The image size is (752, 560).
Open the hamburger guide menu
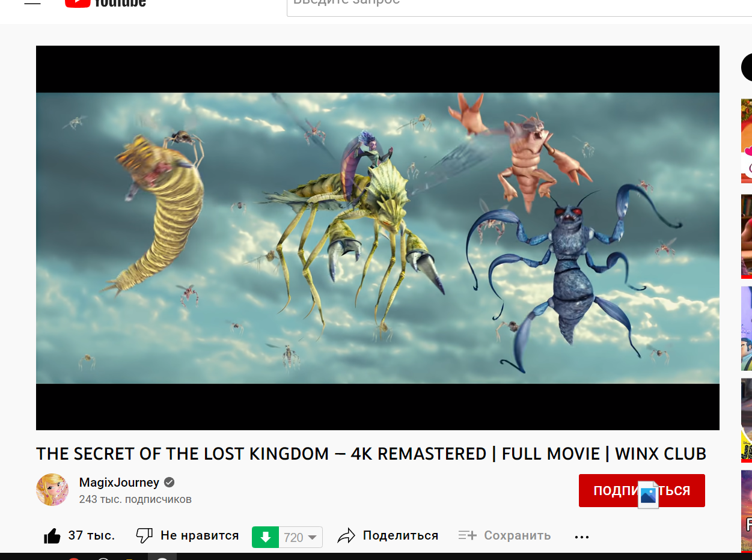tap(32, 2)
